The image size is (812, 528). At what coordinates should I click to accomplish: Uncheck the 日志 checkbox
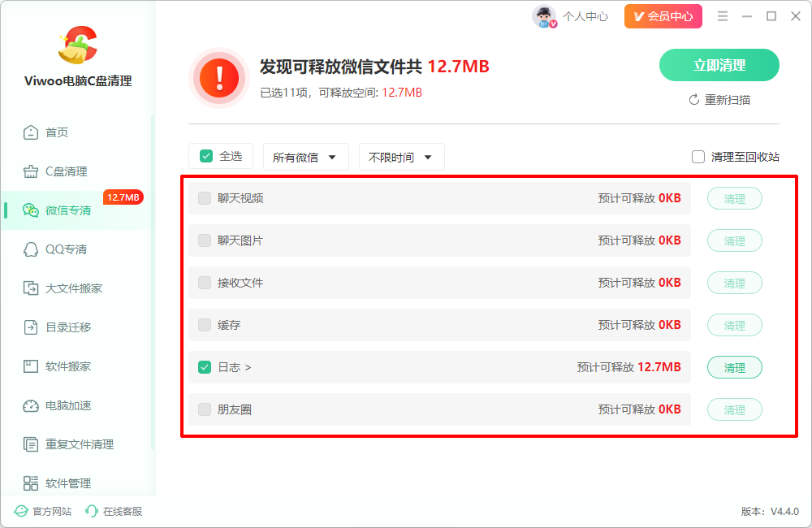pos(205,367)
